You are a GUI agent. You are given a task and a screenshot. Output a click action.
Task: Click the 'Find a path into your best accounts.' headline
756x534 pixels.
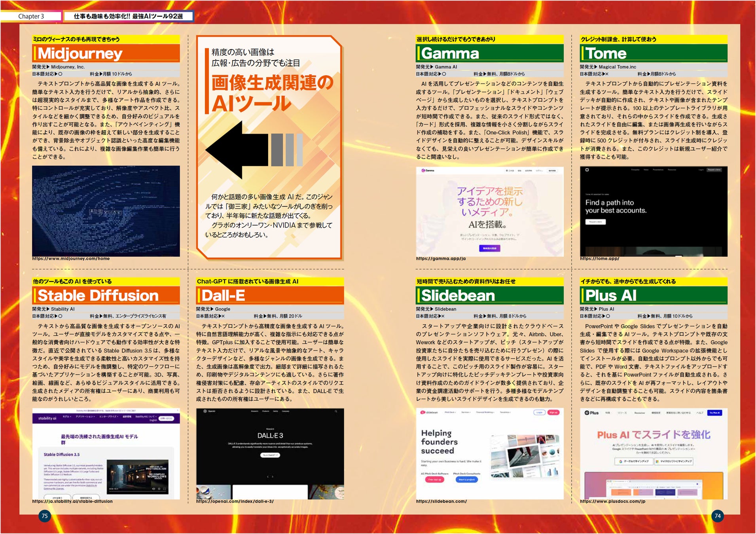pyautogui.click(x=616, y=206)
